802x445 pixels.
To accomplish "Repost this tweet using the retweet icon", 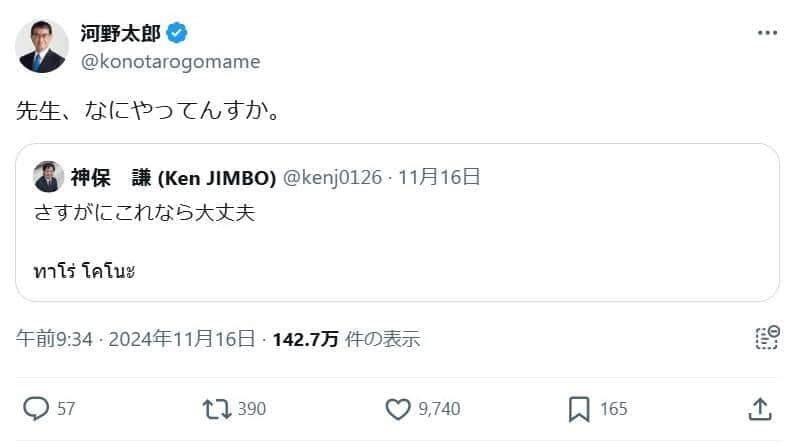I will (216, 409).
